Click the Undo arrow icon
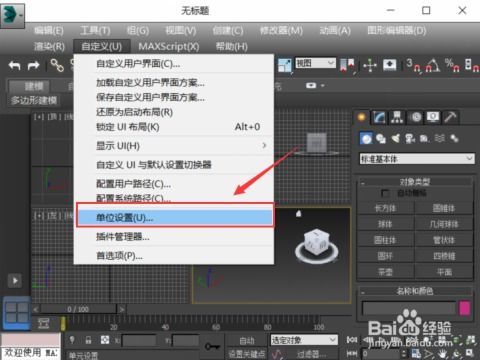The height and width of the screenshot is (360, 480). click(x=14, y=65)
